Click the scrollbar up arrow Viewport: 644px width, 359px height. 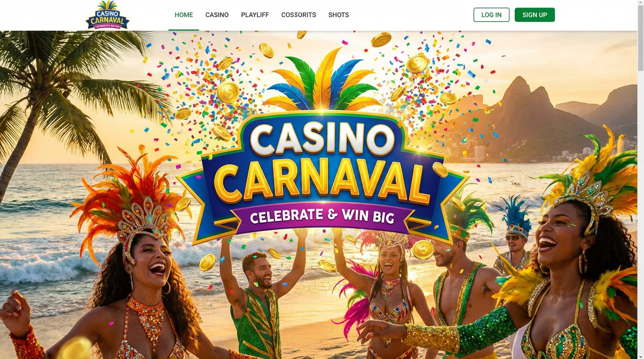point(641,3)
